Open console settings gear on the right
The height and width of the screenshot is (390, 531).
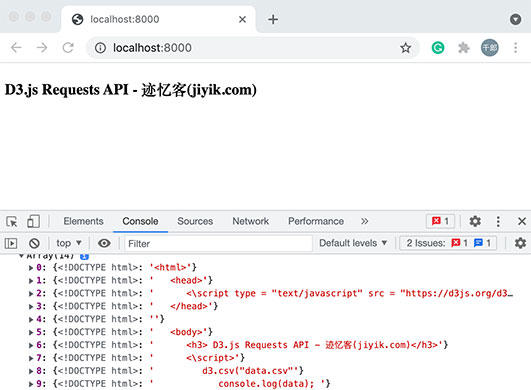click(x=520, y=243)
